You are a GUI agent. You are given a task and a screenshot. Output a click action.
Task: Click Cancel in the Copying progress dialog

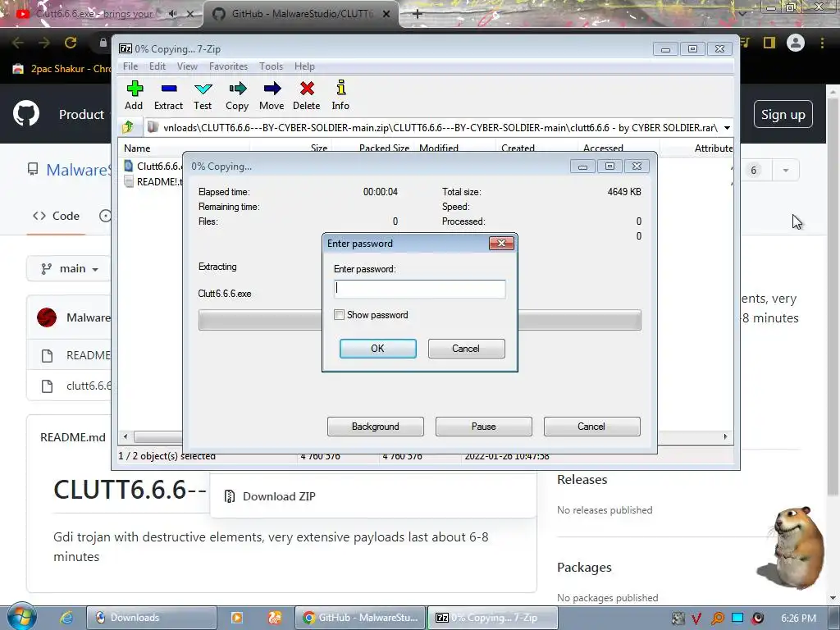point(592,427)
